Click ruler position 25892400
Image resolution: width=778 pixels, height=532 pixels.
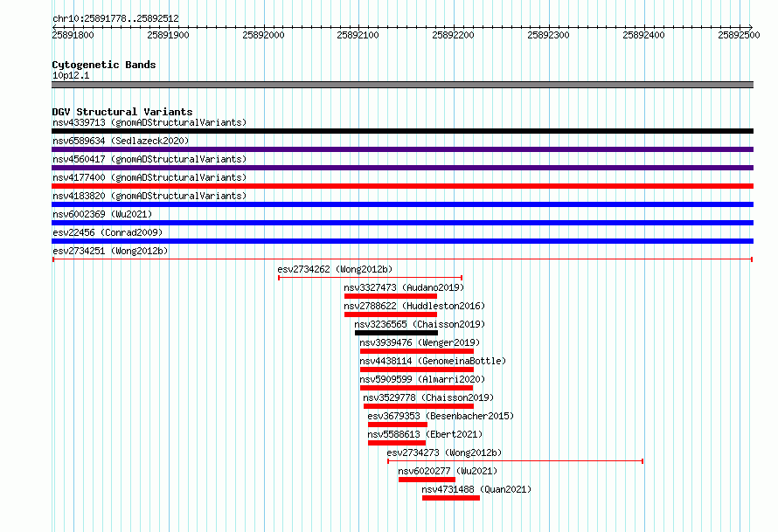click(x=643, y=35)
